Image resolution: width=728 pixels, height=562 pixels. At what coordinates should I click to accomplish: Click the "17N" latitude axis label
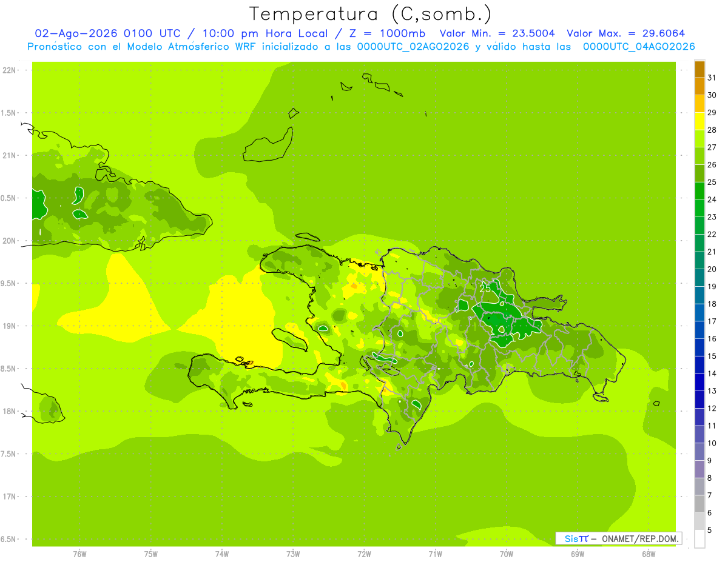[10, 497]
